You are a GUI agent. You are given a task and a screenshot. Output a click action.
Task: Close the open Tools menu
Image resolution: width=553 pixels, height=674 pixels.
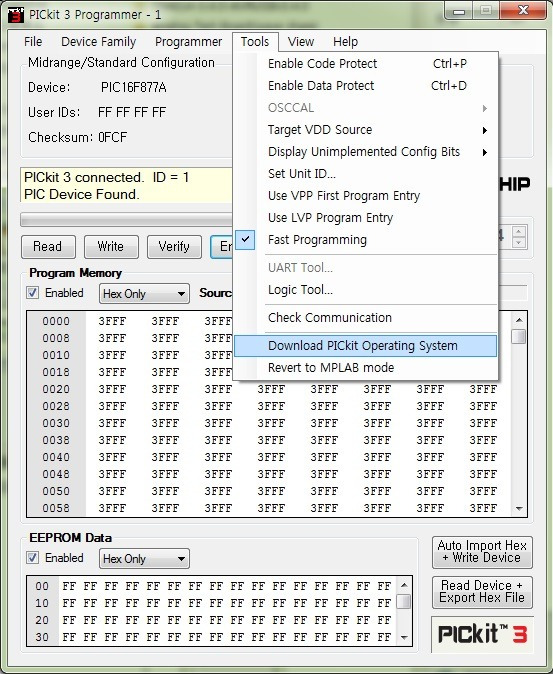coord(255,42)
